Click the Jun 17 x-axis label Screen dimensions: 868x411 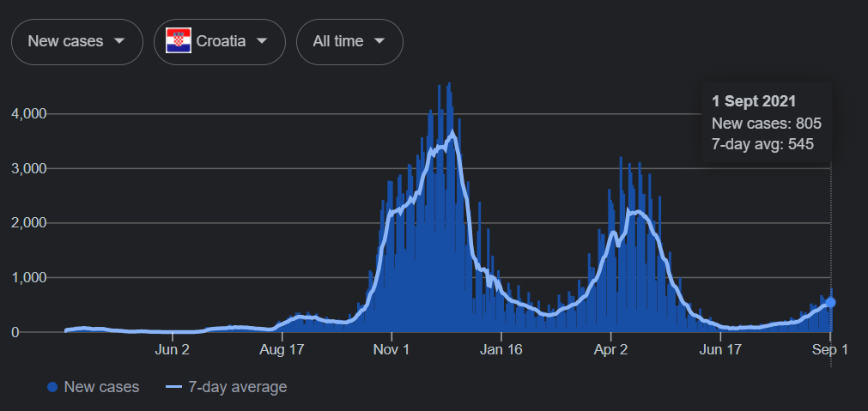[x=719, y=350]
